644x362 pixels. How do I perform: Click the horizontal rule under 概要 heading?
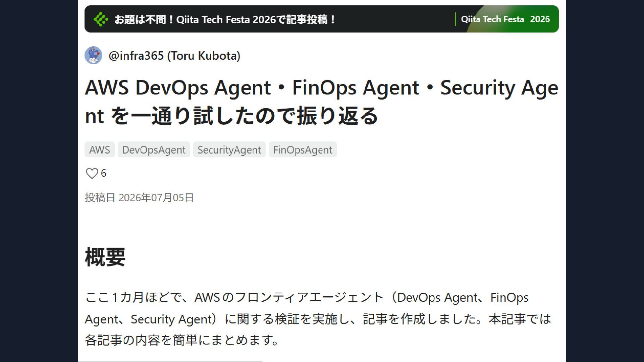point(322,274)
